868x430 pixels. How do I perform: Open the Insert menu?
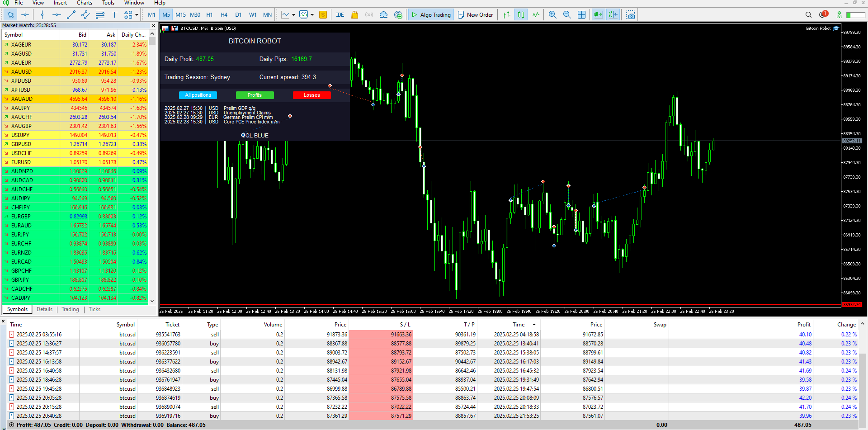pyautogui.click(x=60, y=3)
